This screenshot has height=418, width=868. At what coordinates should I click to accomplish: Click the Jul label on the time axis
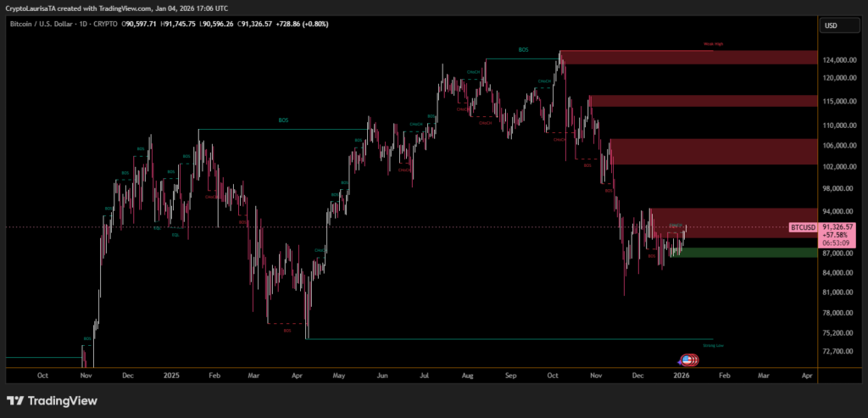point(426,374)
